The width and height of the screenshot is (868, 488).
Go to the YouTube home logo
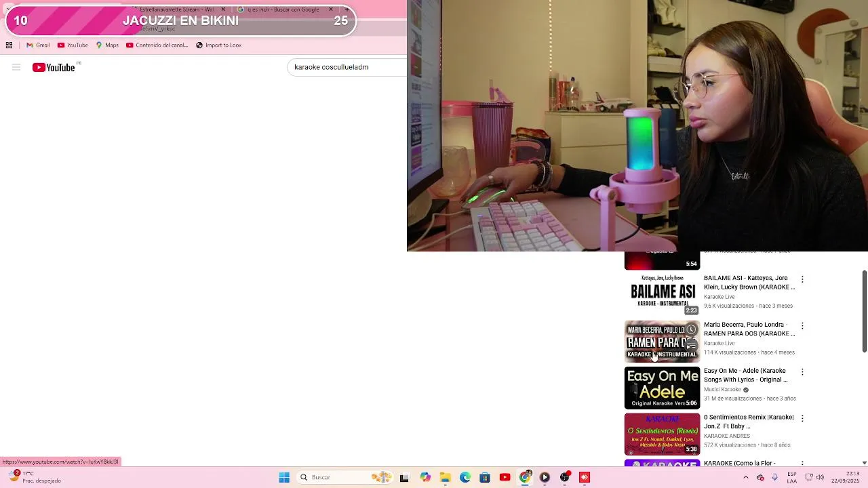54,67
